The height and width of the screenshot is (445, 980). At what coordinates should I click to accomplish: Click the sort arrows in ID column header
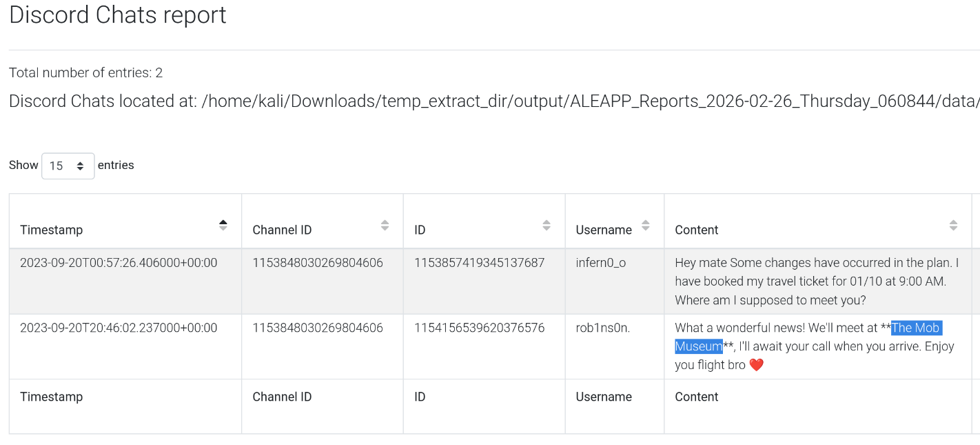click(546, 226)
